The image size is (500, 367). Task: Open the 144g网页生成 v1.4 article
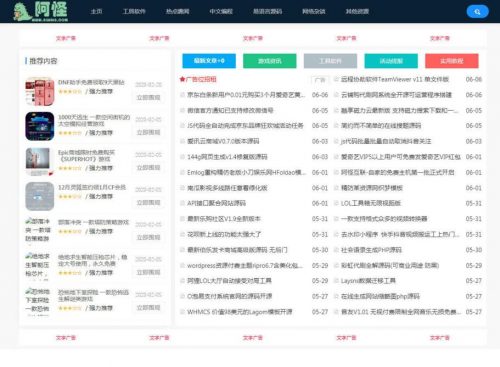tap(227, 157)
